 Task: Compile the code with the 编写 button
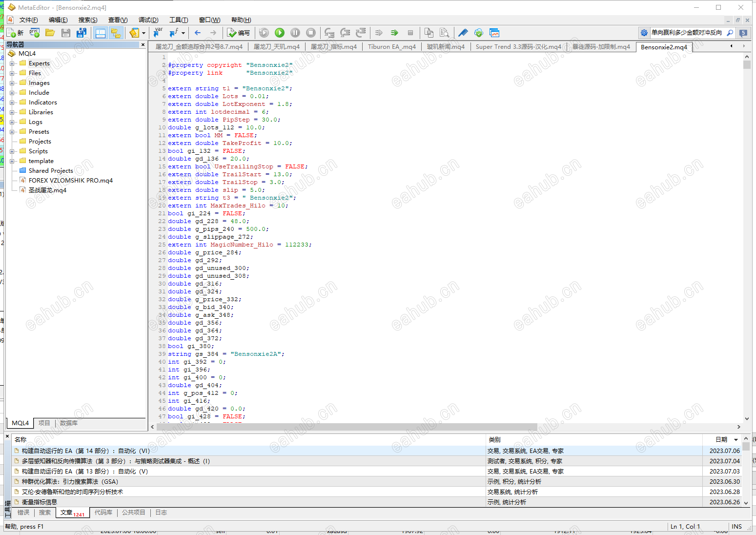click(x=239, y=33)
